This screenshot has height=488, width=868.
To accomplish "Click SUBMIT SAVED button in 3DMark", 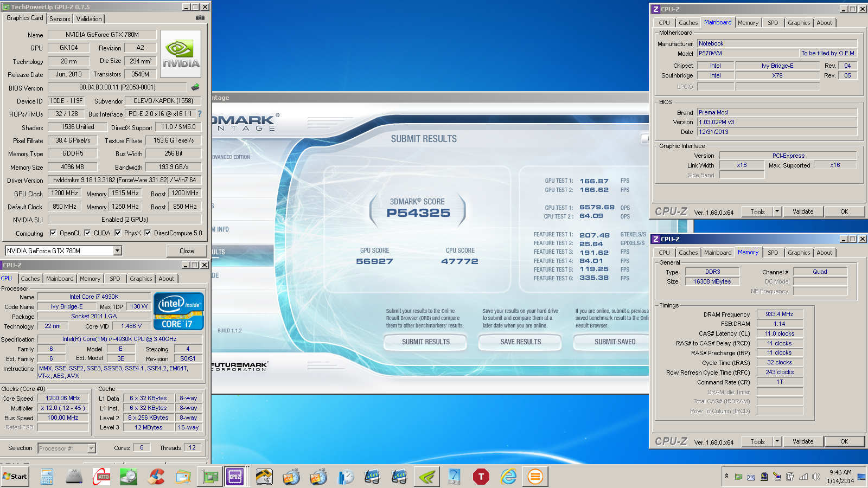I will click(x=611, y=342).
